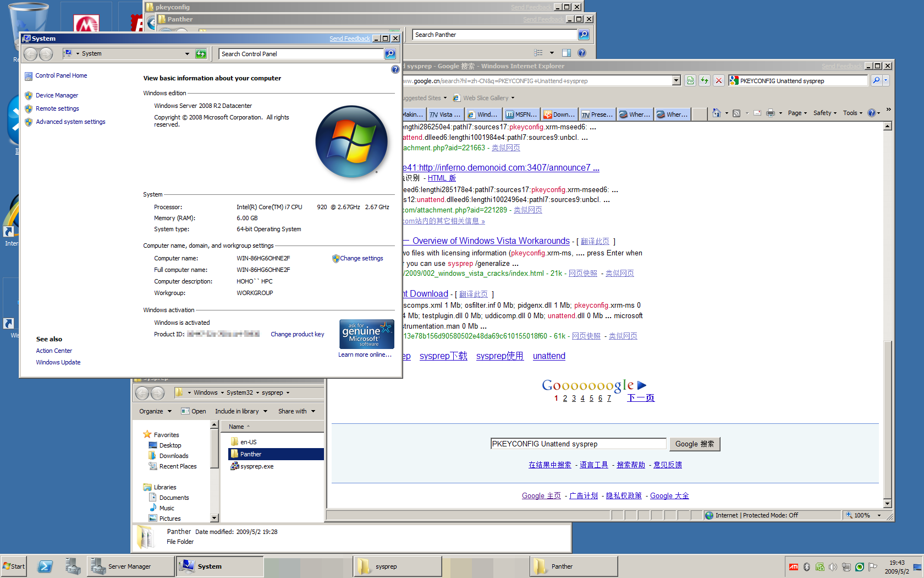Click IE RSS feeds icon
Viewport: 924px width, 578px height.
pyautogui.click(x=736, y=113)
